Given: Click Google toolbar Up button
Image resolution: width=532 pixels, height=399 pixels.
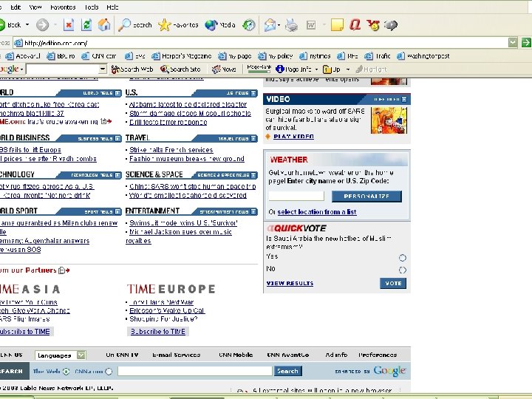Looking at the screenshot, I should coord(332,69).
